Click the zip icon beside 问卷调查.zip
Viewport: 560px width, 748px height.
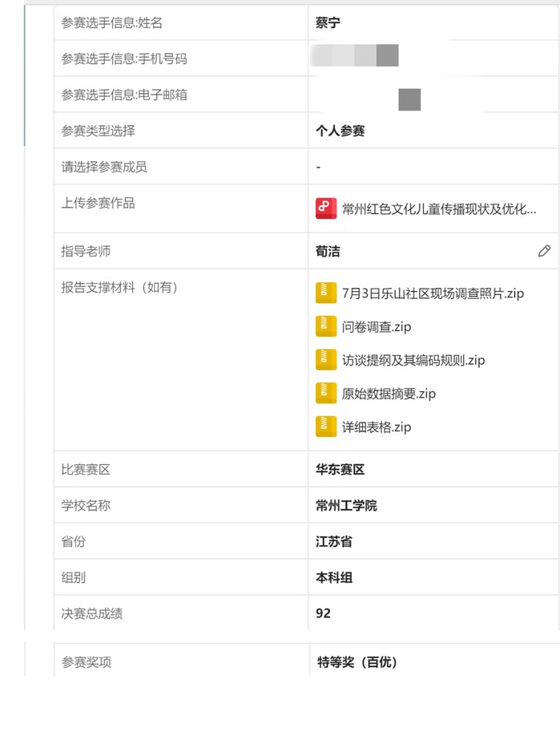click(x=326, y=326)
